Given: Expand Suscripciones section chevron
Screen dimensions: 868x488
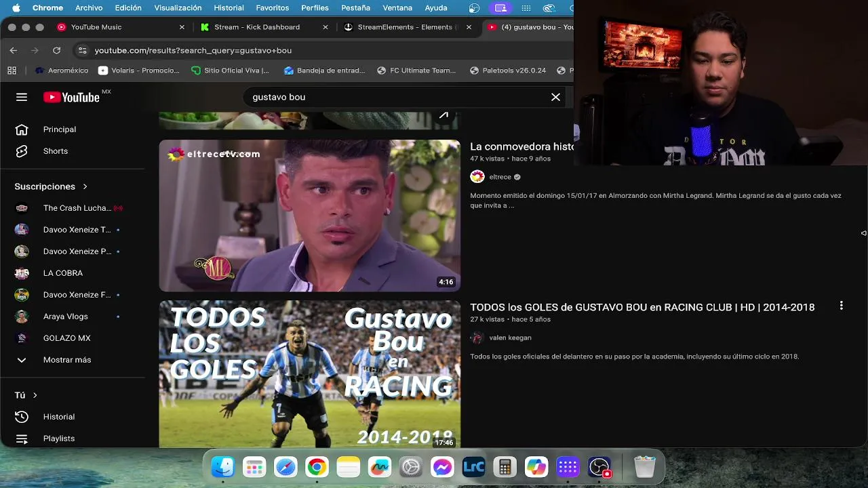Looking at the screenshot, I should tap(85, 186).
